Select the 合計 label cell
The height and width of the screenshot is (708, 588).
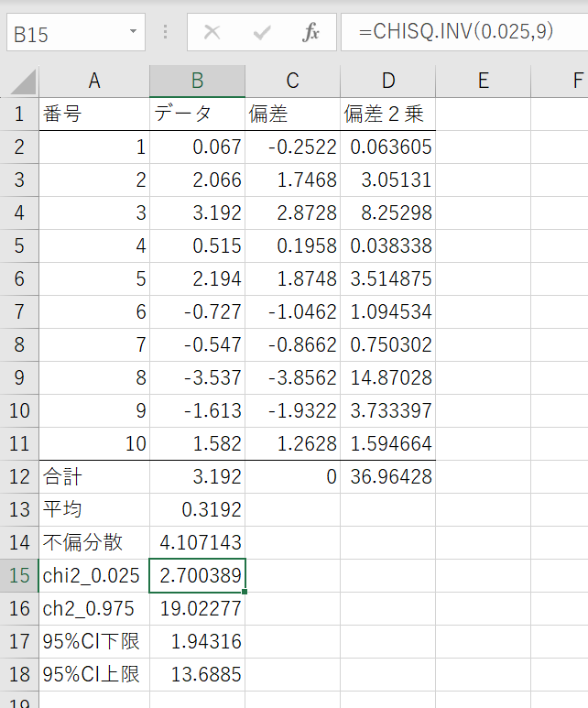pyautogui.click(x=94, y=477)
